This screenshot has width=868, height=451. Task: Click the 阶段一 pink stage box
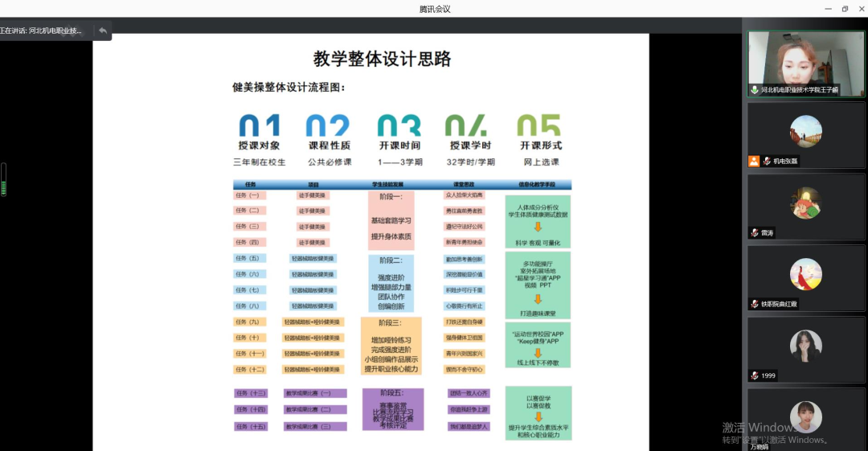click(x=391, y=220)
